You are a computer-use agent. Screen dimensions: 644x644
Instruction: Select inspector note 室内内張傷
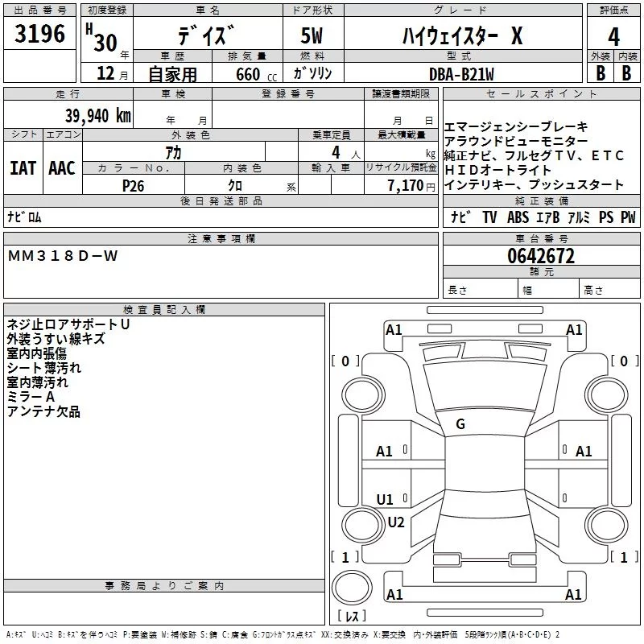pos(36,353)
